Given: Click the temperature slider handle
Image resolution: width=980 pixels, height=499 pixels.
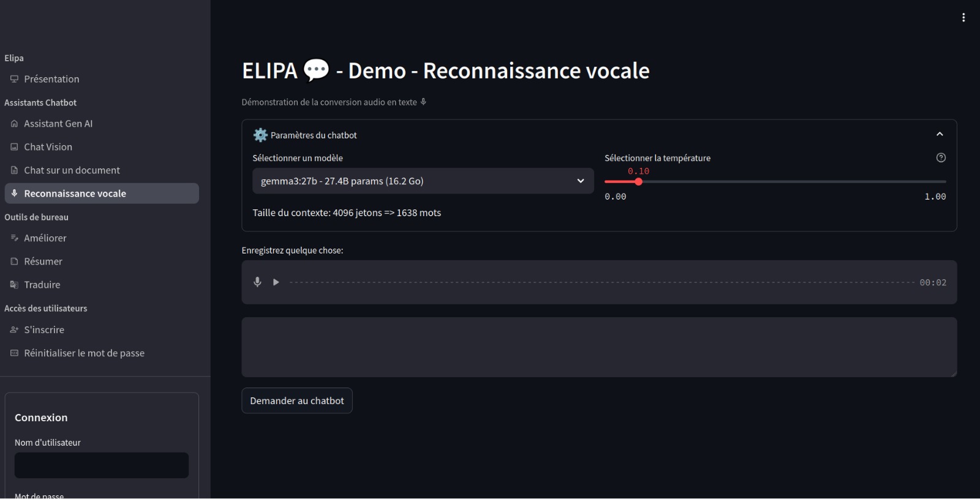Looking at the screenshot, I should click(x=638, y=182).
